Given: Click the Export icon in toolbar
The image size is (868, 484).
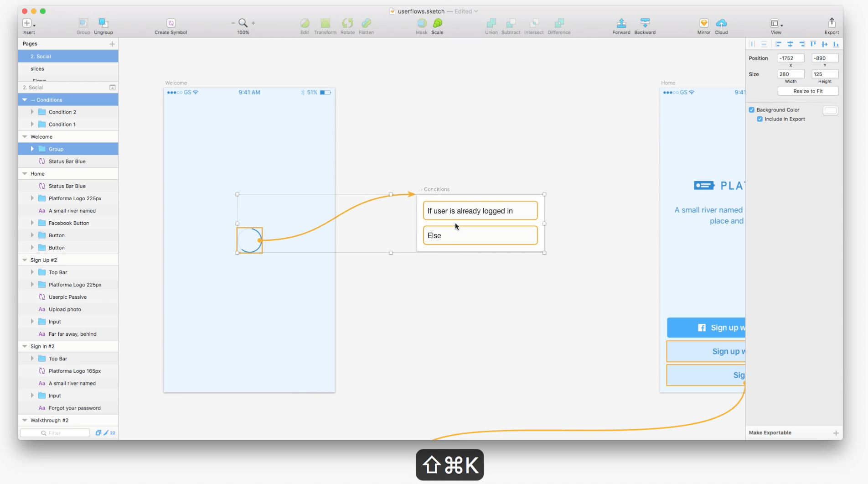Looking at the screenshot, I should (831, 23).
